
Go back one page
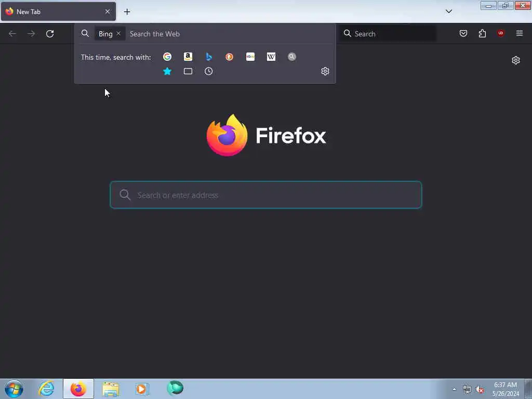12,34
